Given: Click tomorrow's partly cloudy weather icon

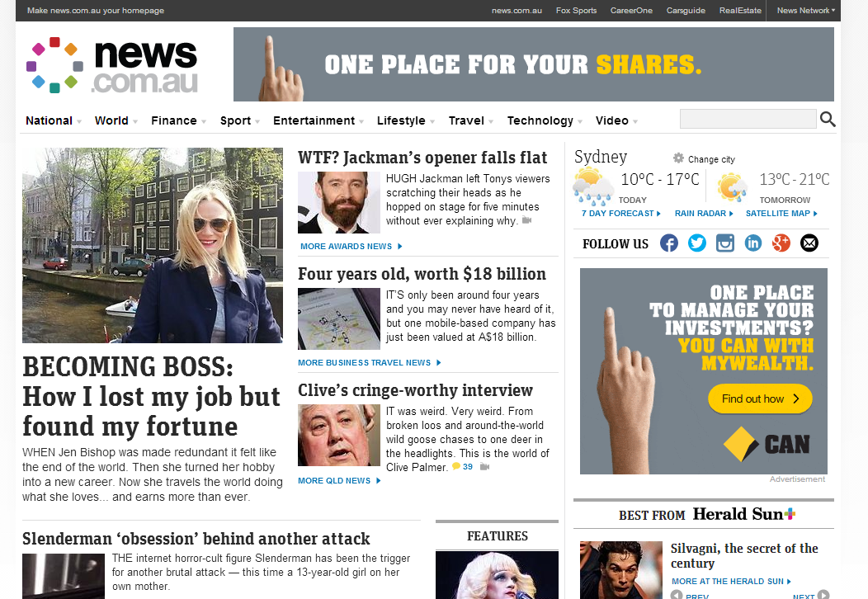Looking at the screenshot, I should pyautogui.click(x=733, y=186).
